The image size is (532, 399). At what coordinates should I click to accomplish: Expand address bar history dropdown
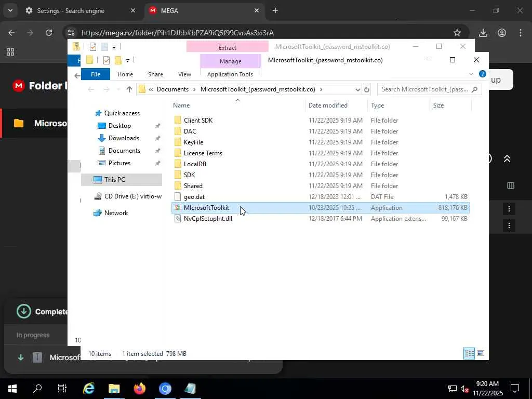[x=357, y=89]
